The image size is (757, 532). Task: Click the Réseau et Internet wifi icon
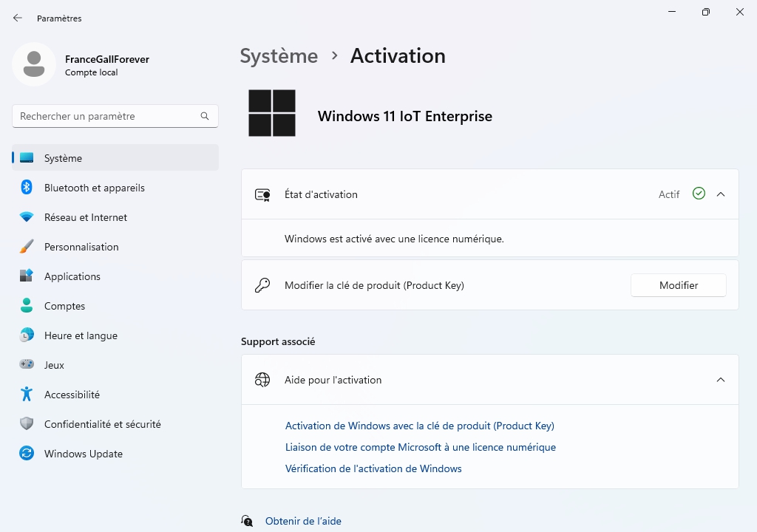(x=27, y=217)
